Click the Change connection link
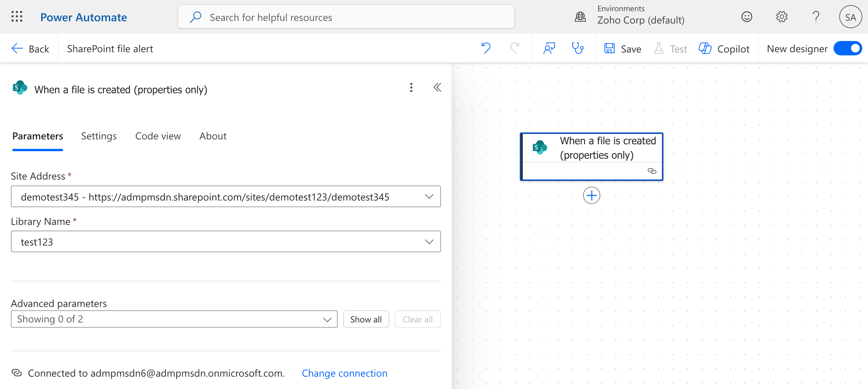The height and width of the screenshot is (389, 868). [344, 373]
